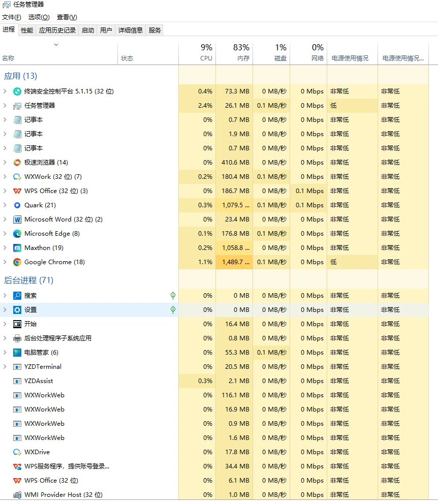This screenshot has height=504, width=438.
Task: Expand the 终端安全控制平台 process group
Action: [5, 91]
